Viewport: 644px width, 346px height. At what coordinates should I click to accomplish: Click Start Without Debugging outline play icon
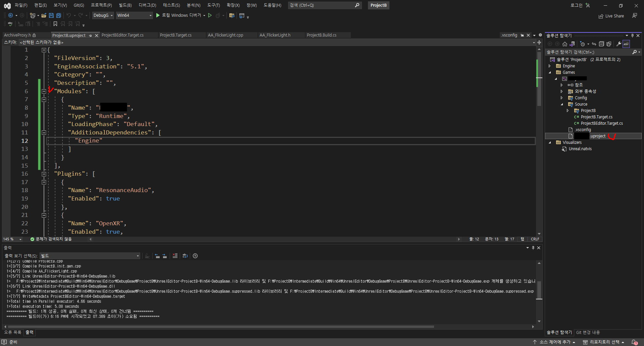210,15
